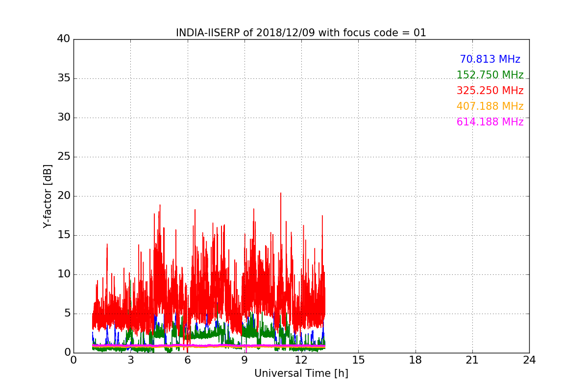Click the y-axis tick label 25

pos(64,157)
